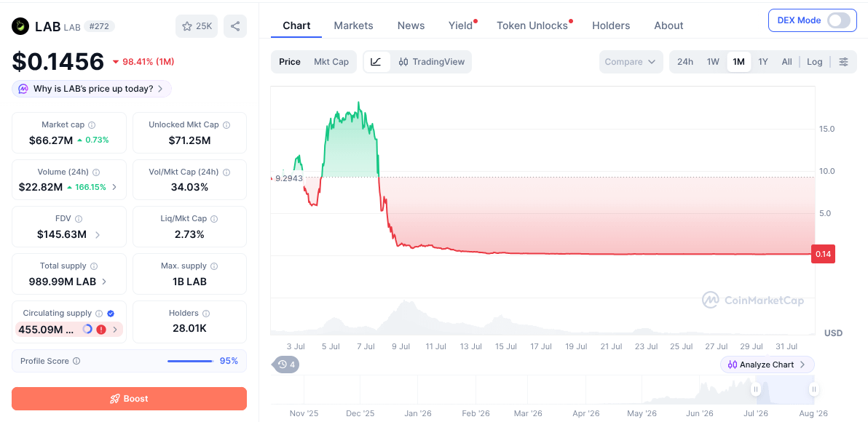This screenshot has height=422, width=868.
Task: Open the Token Unlocks tab
Action: click(532, 25)
